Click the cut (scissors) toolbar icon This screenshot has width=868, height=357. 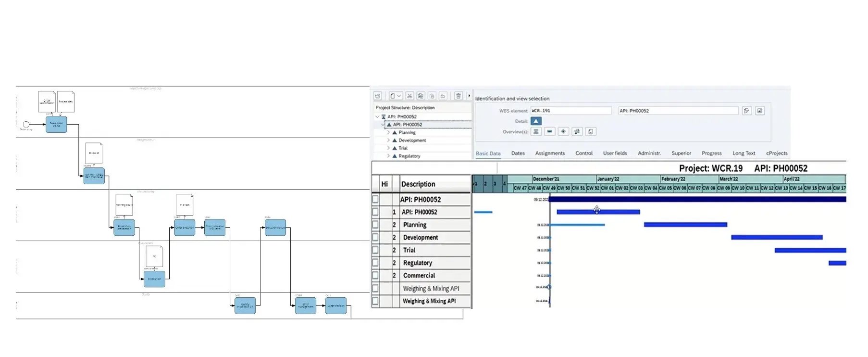409,96
